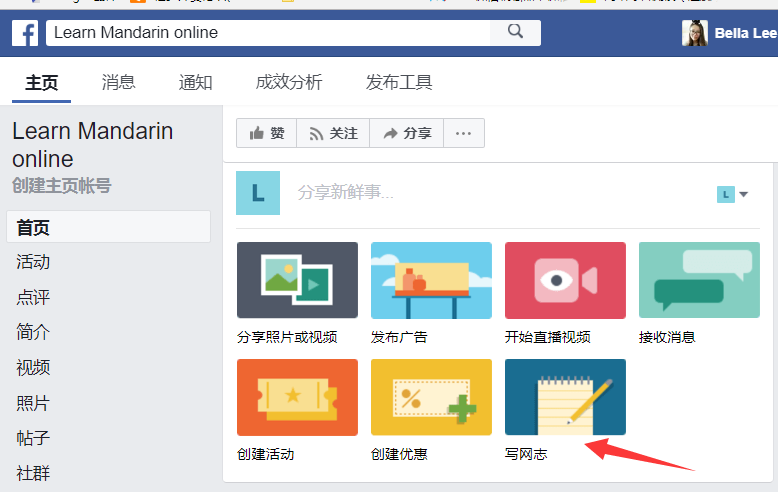Click the 开始直播视频 text label
Image resolution: width=778 pixels, height=492 pixels.
tap(548, 337)
